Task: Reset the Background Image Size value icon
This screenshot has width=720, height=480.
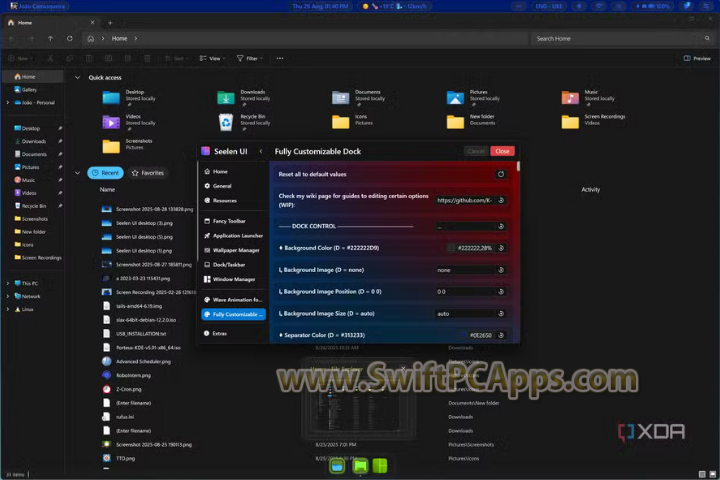Action: pos(501,313)
